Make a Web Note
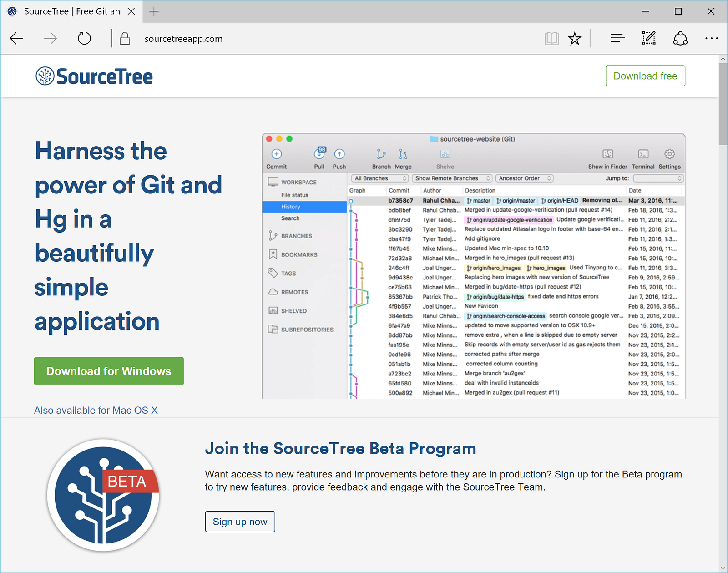728x573 pixels. 648,39
